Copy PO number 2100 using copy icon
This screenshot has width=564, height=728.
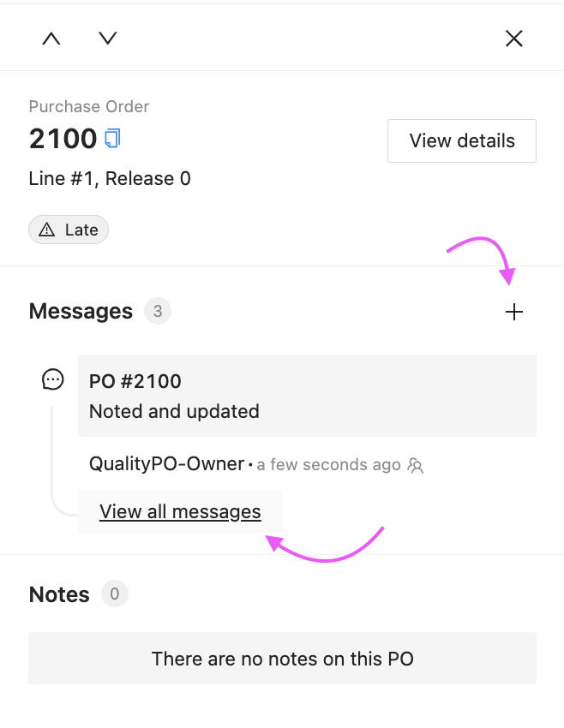click(x=112, y=139)
